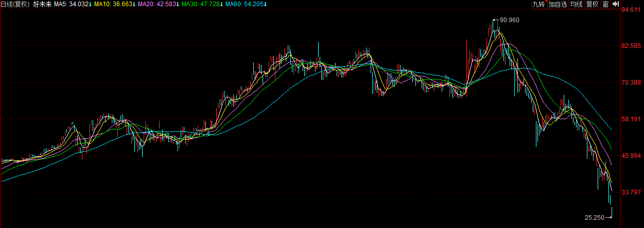The image size is (644, 228).
Task: Toggle moving averages with 均线 button
Action: (577, 4)
